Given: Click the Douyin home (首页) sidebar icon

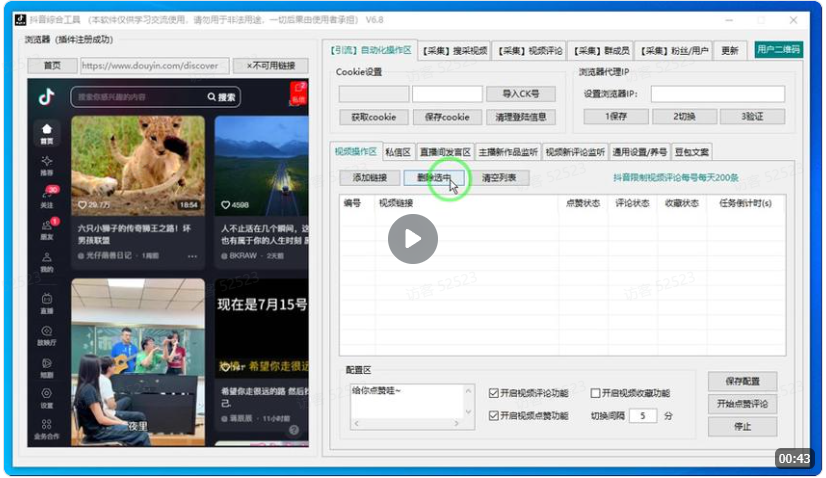Looking at the screenshot, I should click(47, 132).
